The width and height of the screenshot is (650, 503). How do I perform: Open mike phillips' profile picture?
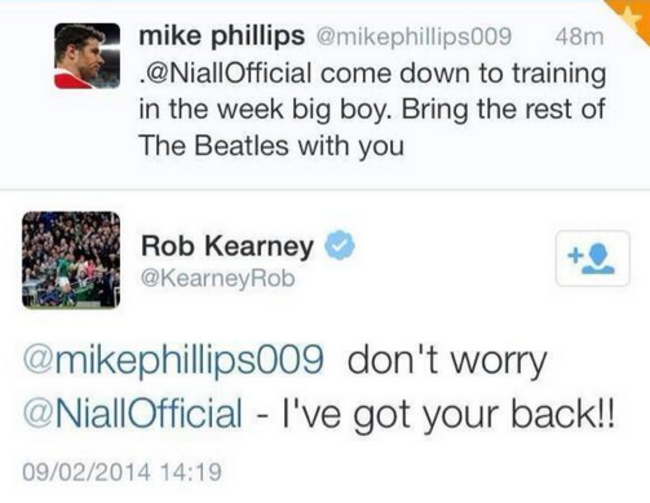pos(87,56)
